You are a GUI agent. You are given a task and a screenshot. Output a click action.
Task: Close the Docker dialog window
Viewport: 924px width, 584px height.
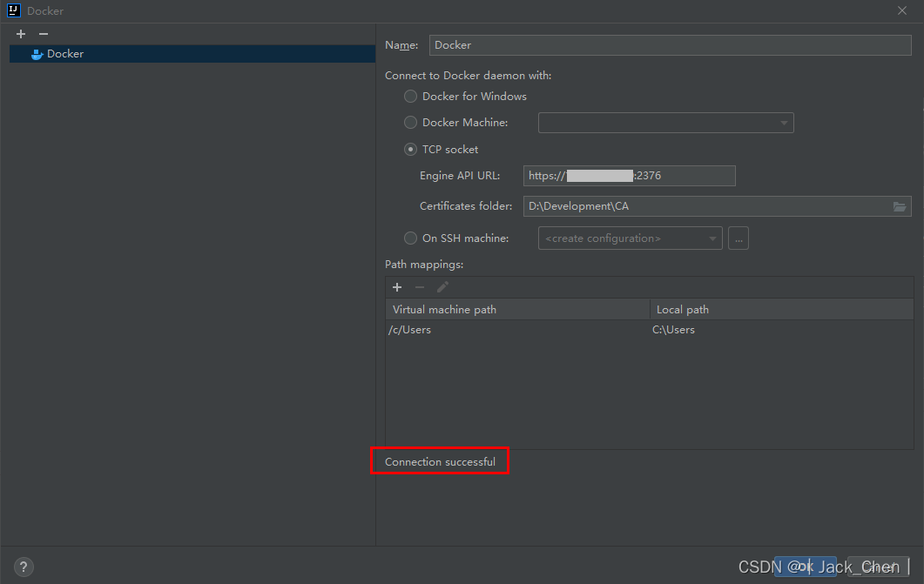tap(902, 10)
